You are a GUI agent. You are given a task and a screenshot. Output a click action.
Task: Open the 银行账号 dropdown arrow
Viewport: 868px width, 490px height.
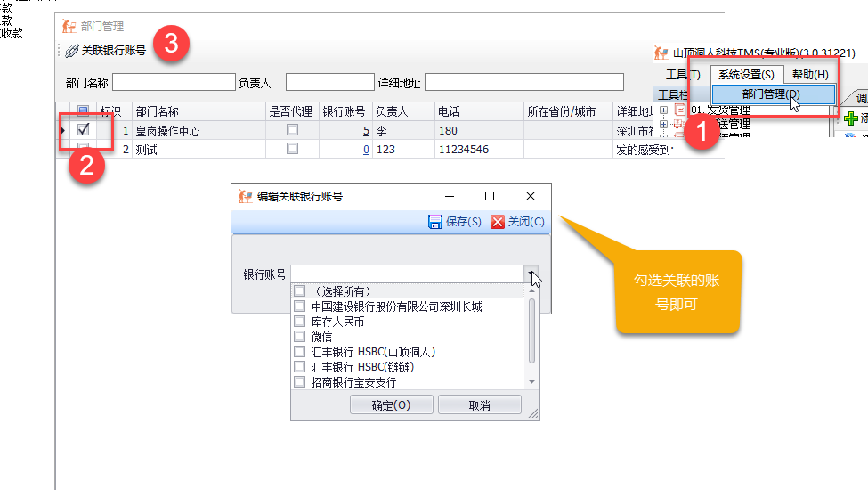(531, 274)
